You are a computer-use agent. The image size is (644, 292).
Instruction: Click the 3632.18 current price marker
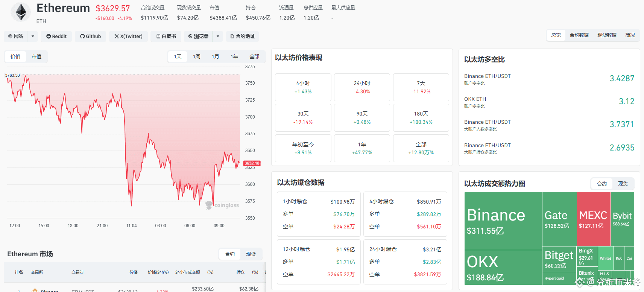point(252,163)
